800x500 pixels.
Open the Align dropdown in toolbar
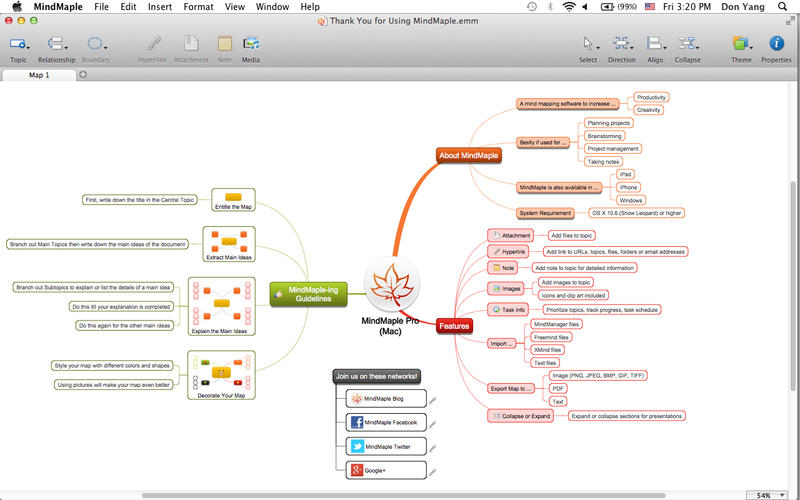655,44
